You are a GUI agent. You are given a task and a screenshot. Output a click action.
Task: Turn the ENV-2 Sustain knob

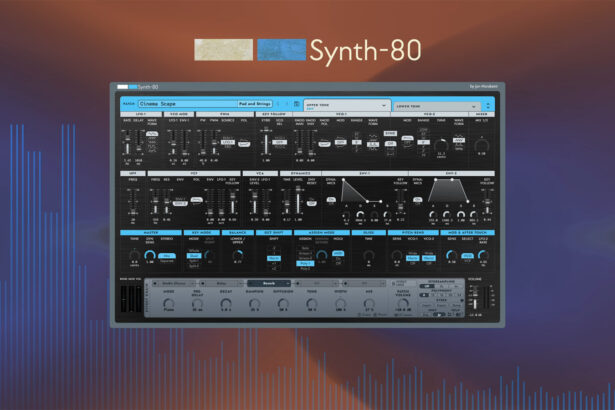click(x=461, y=214)
